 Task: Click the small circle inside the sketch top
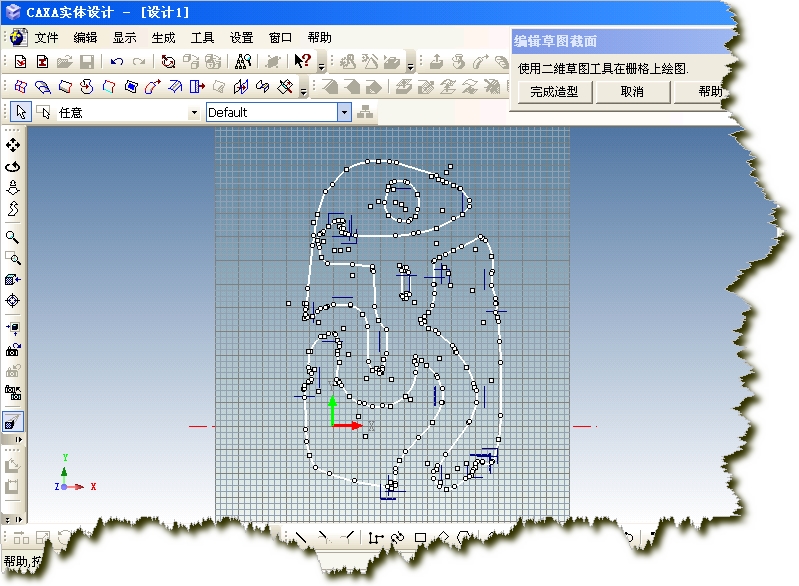(x=402, y=201)
